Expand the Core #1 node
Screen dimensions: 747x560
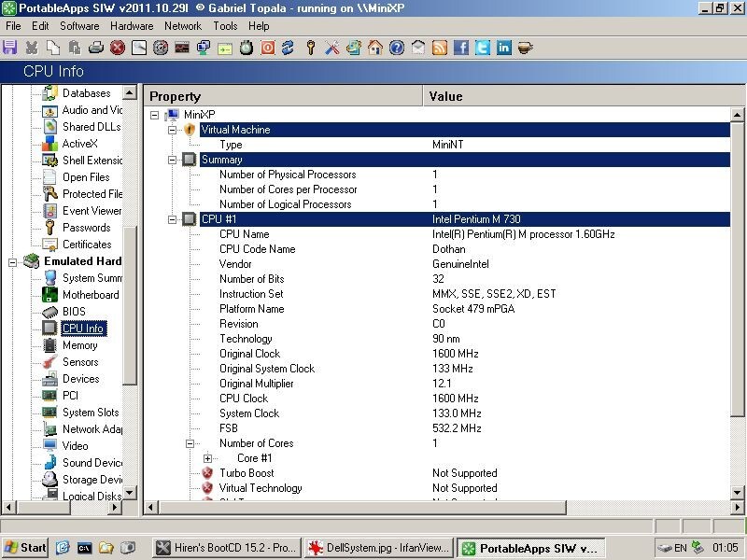pos(207,458)
